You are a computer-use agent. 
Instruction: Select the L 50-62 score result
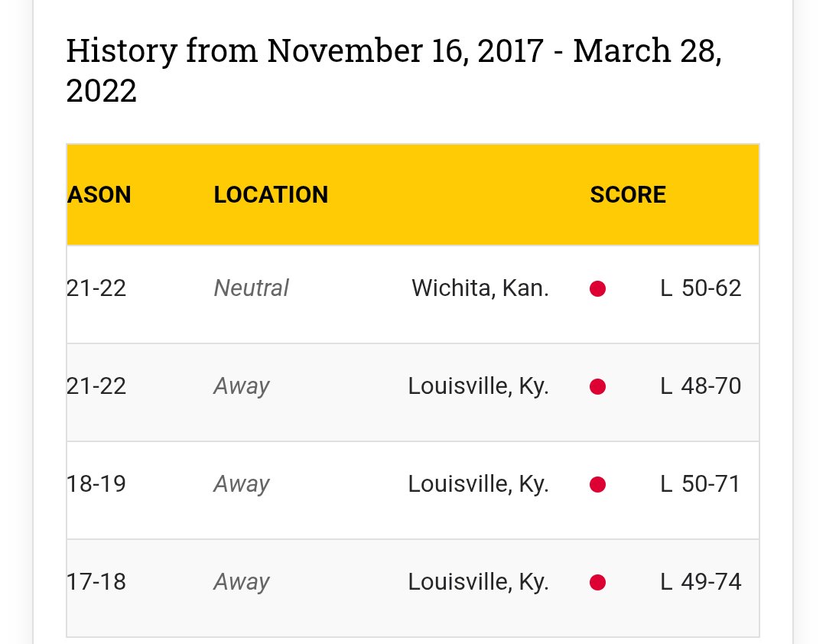point(701,288)
